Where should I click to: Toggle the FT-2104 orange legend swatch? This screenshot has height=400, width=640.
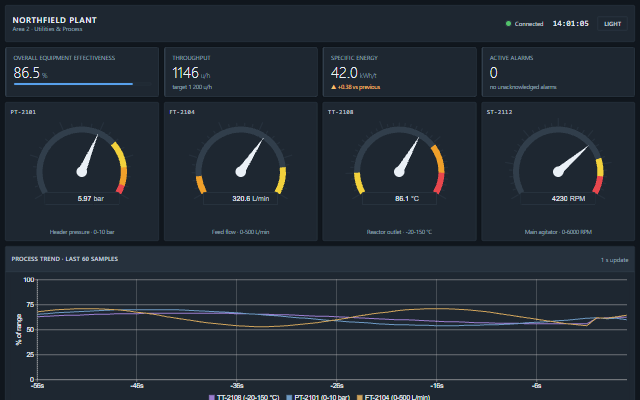[360, 397]
